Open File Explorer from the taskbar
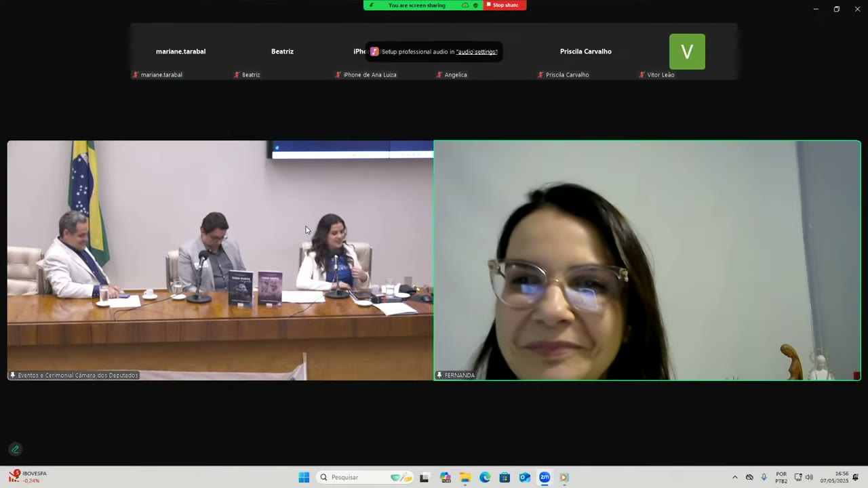This screenshot has height=488, width=868. click(x=465, y=477)
